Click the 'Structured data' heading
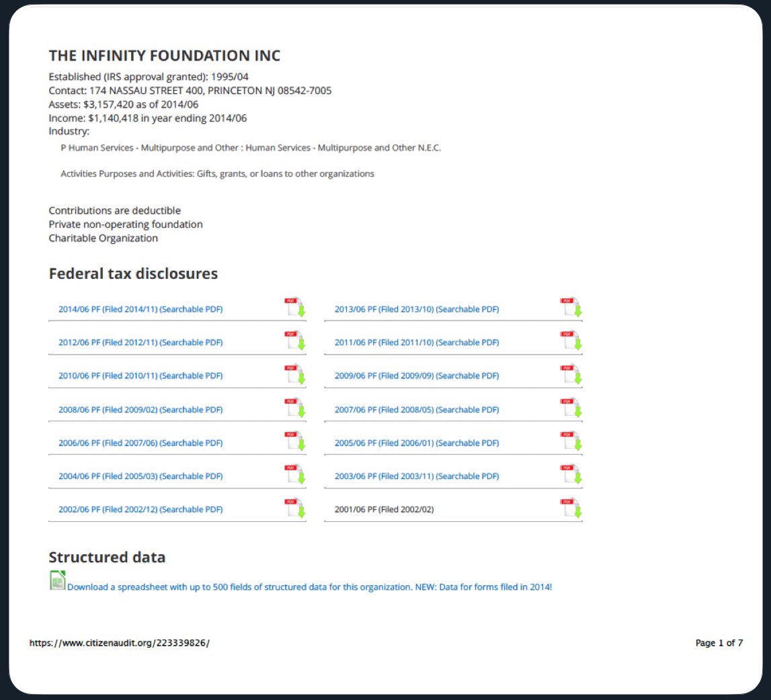This screenshot has height=700, width=771. click(x=107, y=557)
